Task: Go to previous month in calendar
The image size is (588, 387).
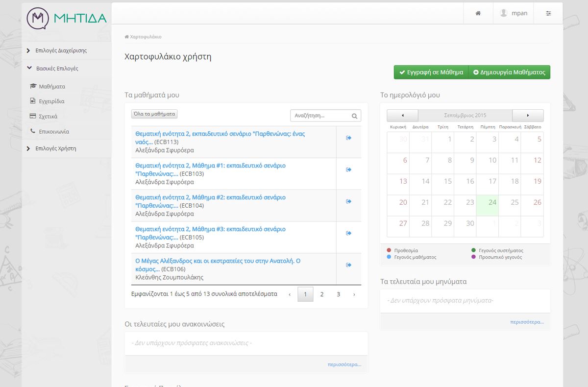Action: coord(402,116)
